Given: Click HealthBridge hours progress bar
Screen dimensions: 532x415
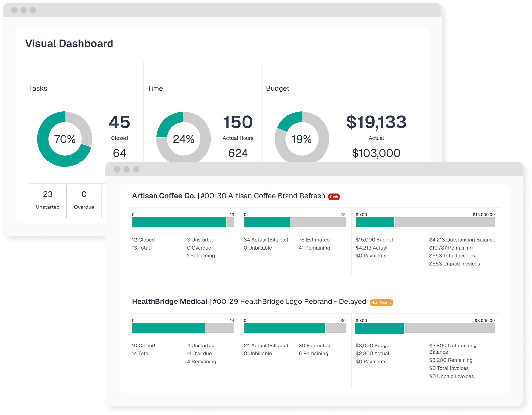Looking at the screenshot, I should coord(294,328).
